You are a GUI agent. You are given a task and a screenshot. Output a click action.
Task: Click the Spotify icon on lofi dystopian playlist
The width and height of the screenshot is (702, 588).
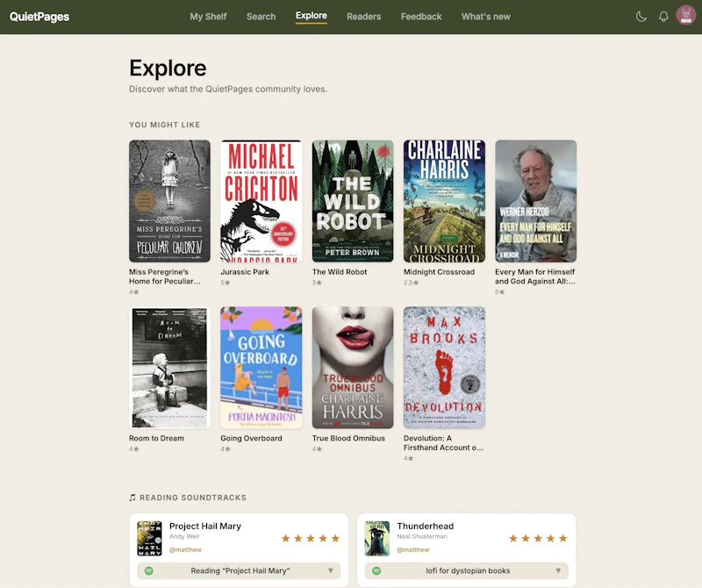[376, 570]
